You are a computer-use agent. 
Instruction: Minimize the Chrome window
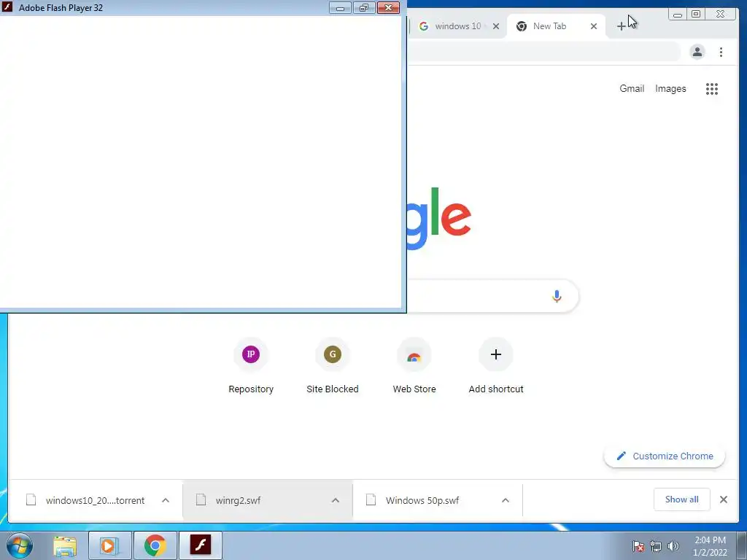click(x=678, y=15)
